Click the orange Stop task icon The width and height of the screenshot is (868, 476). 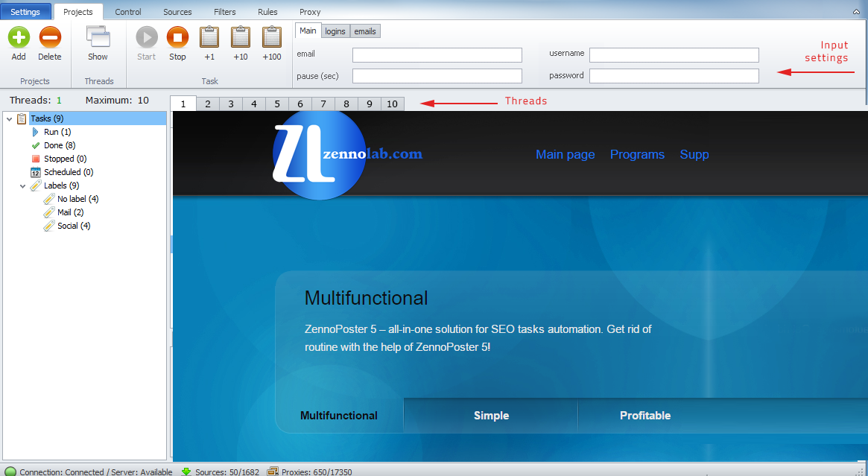pos(177,38)
